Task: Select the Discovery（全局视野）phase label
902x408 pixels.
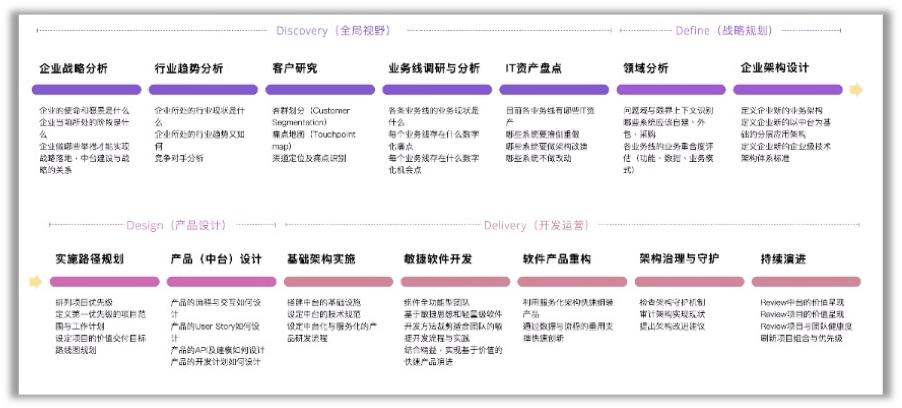Action: pyautogui.click(x=333, y=30)
